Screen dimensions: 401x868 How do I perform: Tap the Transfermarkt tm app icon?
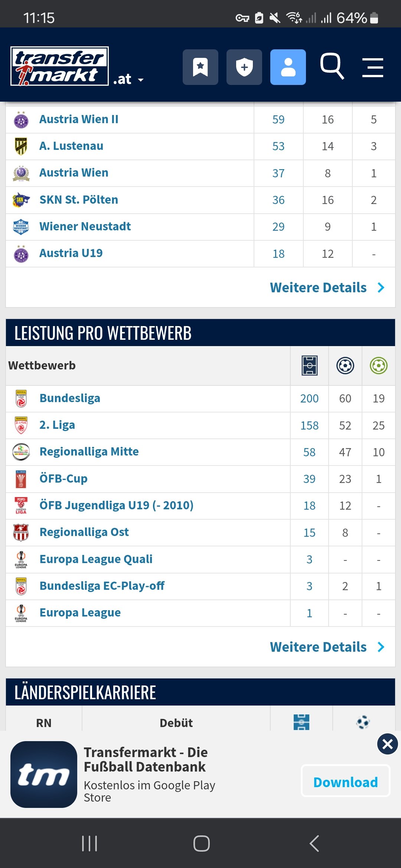[44, 775]
